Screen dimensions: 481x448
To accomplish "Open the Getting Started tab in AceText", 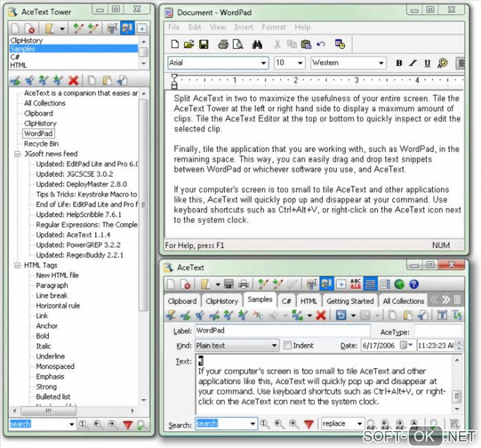I will point(350,301).
